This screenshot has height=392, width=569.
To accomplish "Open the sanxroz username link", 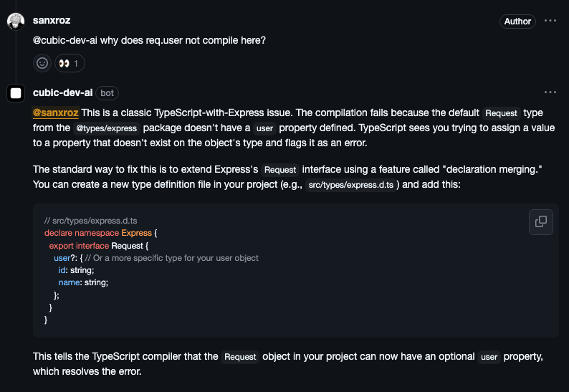I will pos(52,21).
